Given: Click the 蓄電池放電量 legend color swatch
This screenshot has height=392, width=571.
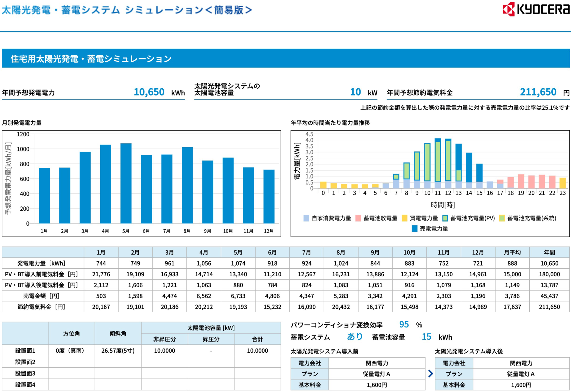Looking at the screenshot, I should coord(358,218).
